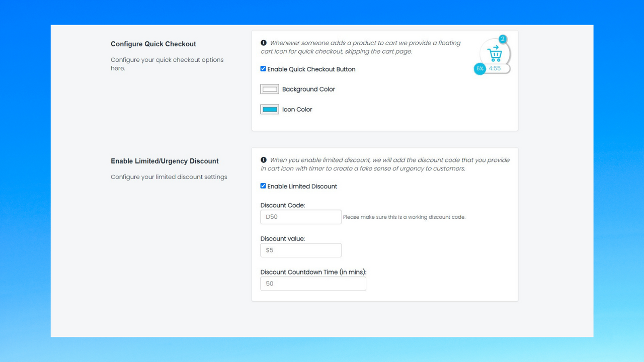Click the info icon beside limited discount note

click(x=264, y=160)
